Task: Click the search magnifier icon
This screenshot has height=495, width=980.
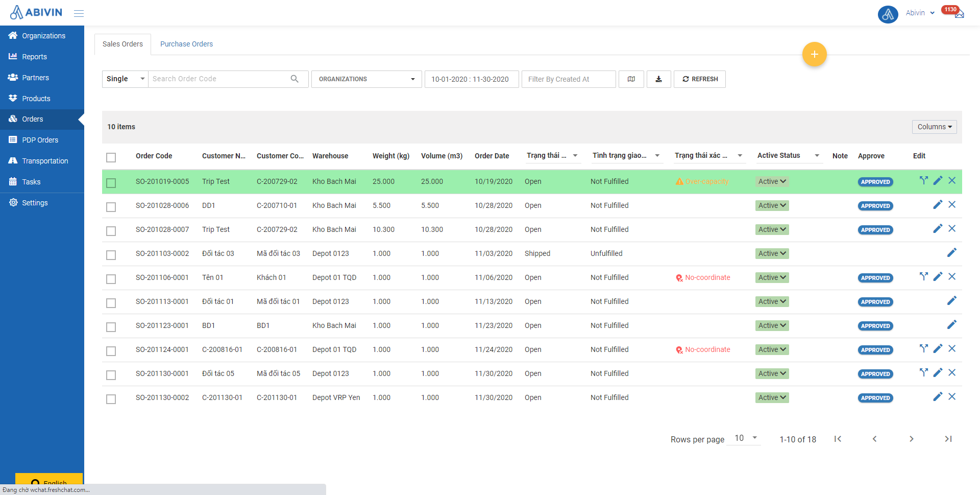Action: pos(295,79)
